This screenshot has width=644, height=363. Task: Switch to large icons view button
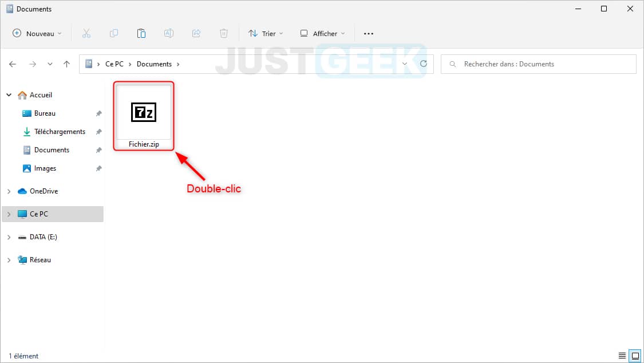(635, 356)
